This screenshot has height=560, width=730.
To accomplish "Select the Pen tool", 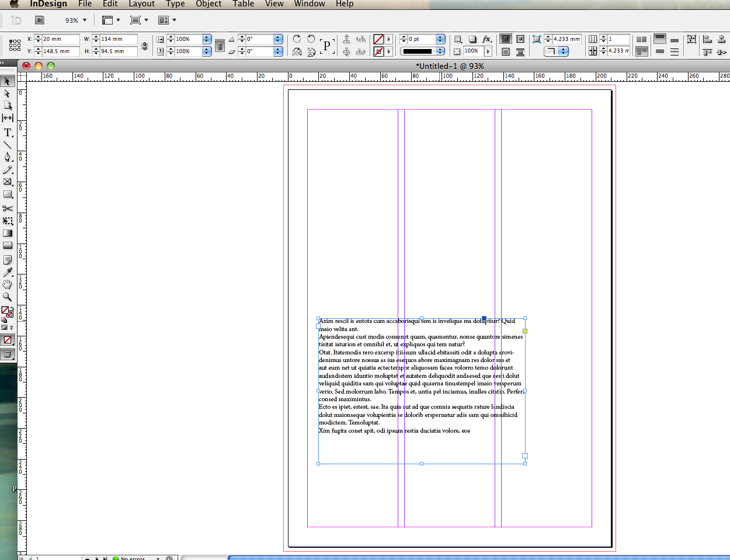I will pos(8,157).
